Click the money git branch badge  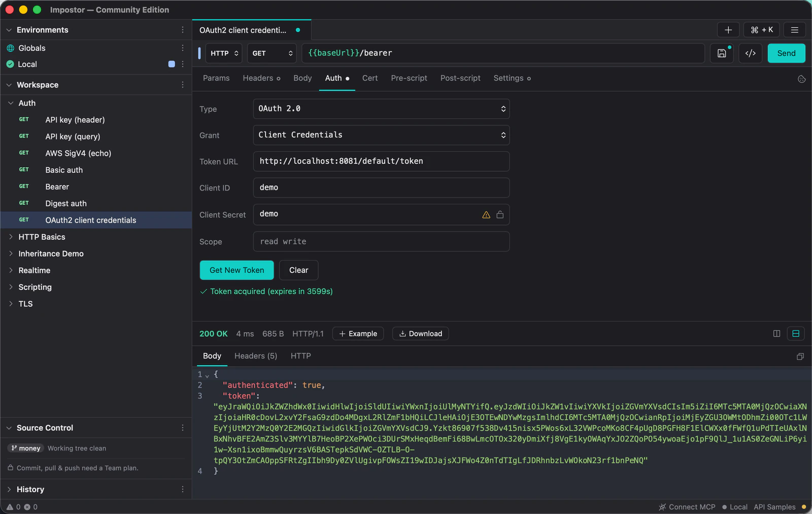tap(25, 448)
